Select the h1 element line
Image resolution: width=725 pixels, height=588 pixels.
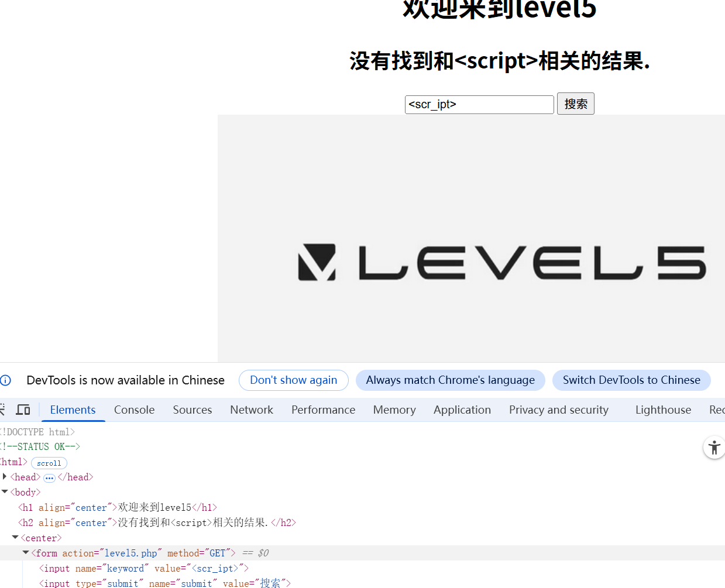point(118,507)
